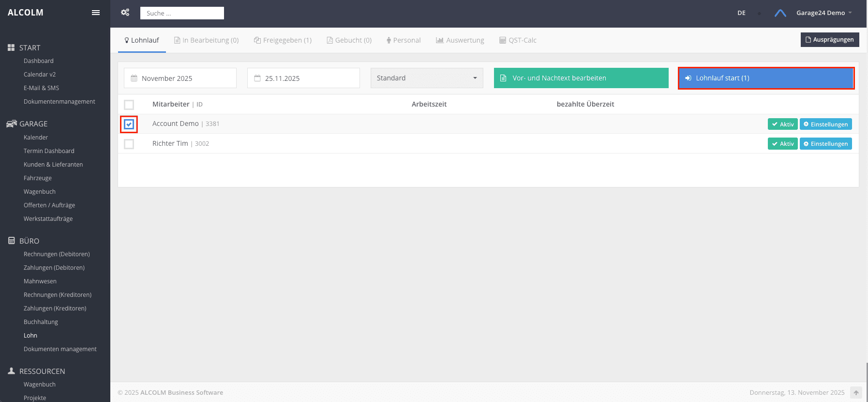Open Rechnungen (Debitoren) in sidebar

pos(57,254)
